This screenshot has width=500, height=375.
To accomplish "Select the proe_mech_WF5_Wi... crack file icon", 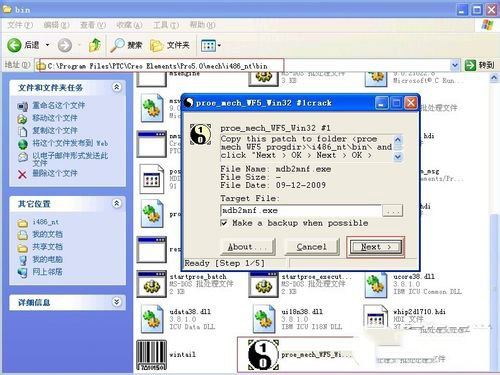I will [x=263, y=355].
